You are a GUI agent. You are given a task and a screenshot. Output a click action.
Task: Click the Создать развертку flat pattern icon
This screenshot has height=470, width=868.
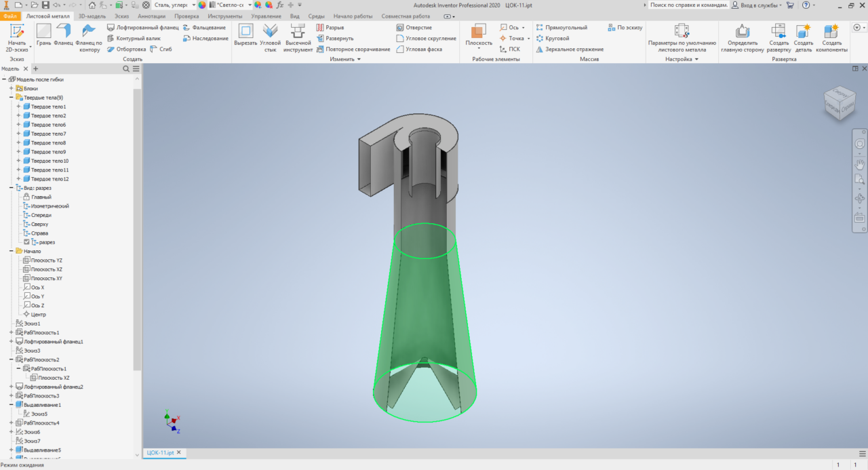pyautogui.click(x=778, y=37)
